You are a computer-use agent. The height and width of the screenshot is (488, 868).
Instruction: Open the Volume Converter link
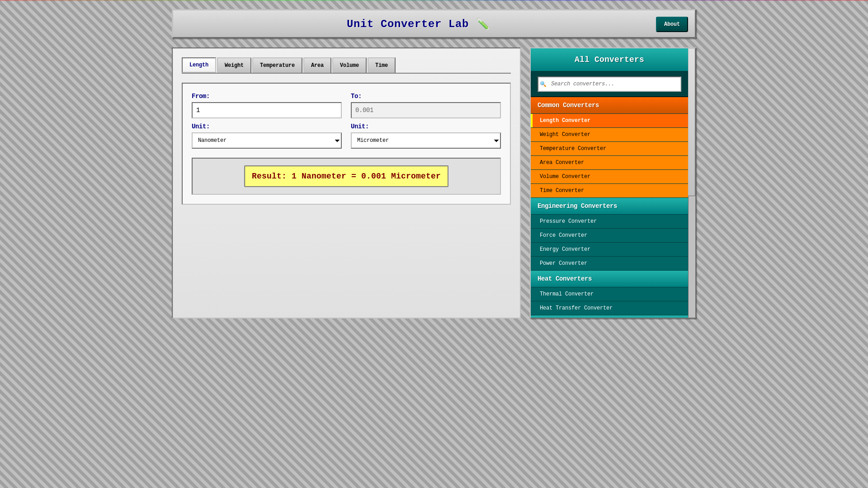tap(609, 177)
